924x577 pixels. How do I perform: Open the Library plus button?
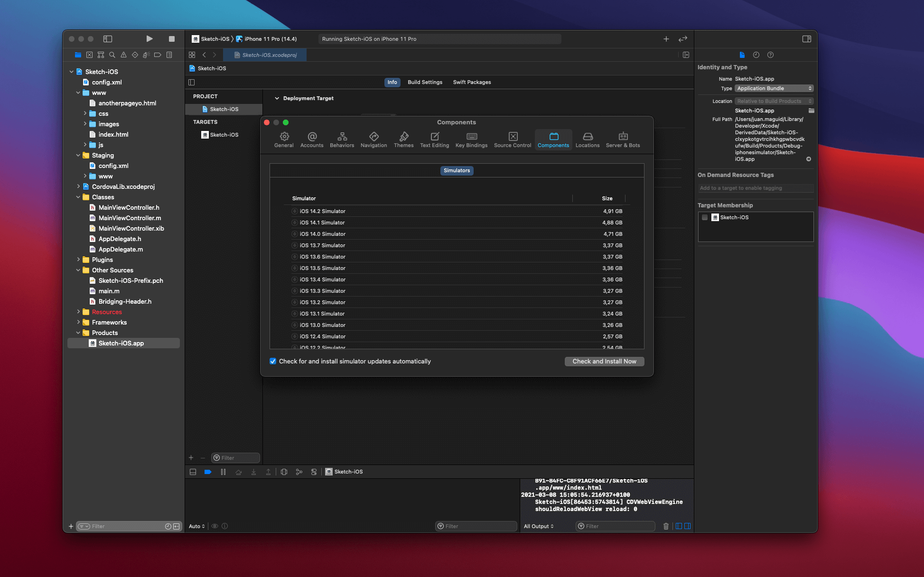click(666, 39)
